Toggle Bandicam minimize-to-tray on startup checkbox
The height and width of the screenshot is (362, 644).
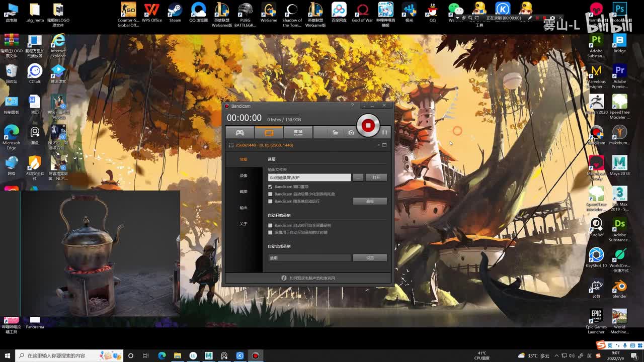pyautogui.click(x=270, y=194)
